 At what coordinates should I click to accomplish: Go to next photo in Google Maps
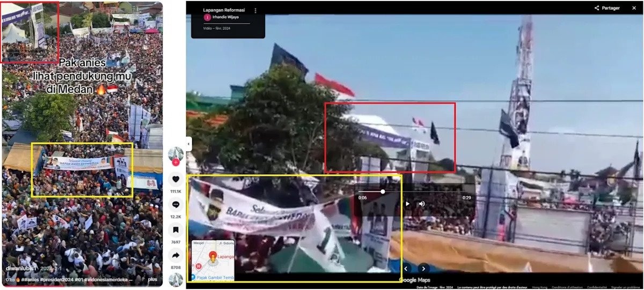423,269
